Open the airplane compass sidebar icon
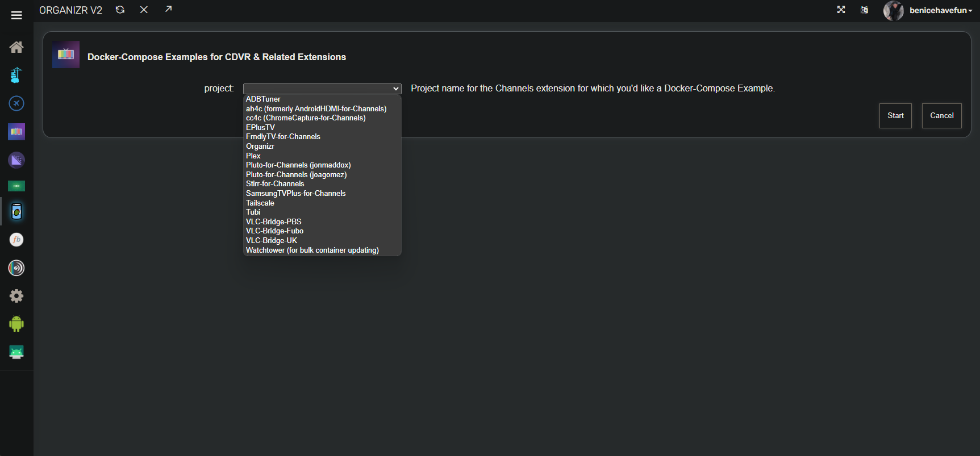This screenshot has height=456, width=980. pyautogui.click(x=16, y=103)
